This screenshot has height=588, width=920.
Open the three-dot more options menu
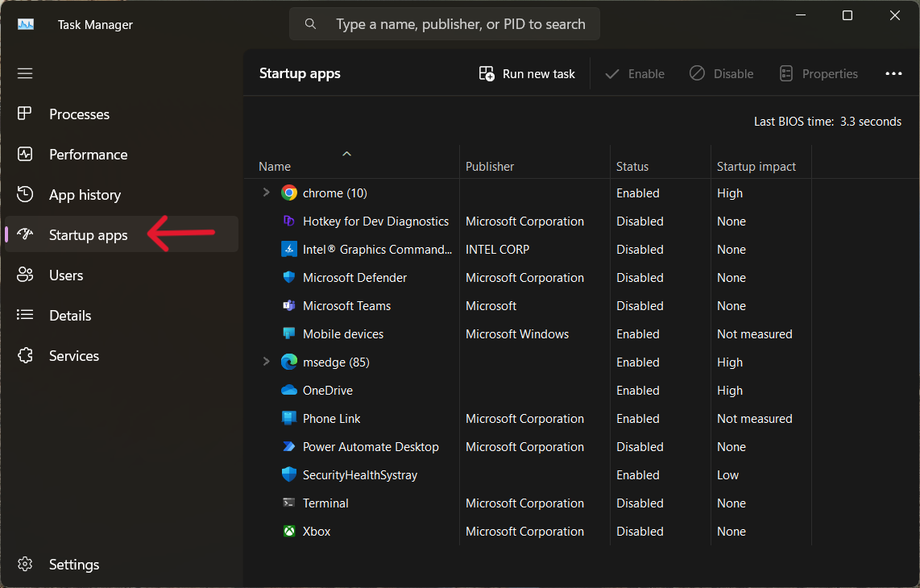pyautogui.click(x=893, y=73)
